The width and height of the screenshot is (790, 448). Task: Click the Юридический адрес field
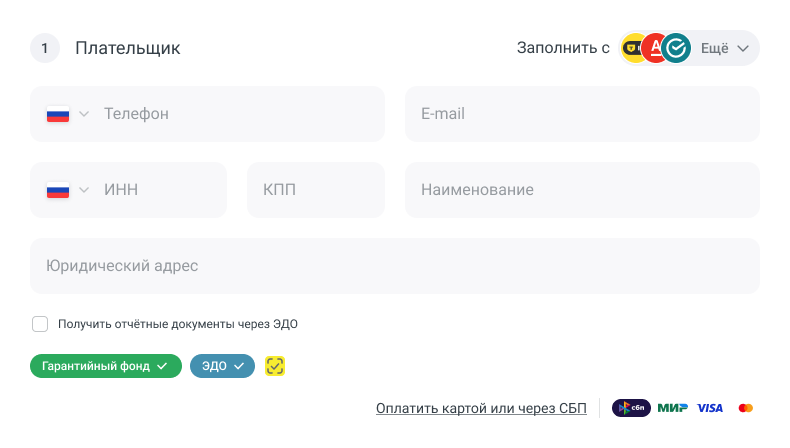coord(395,266)
